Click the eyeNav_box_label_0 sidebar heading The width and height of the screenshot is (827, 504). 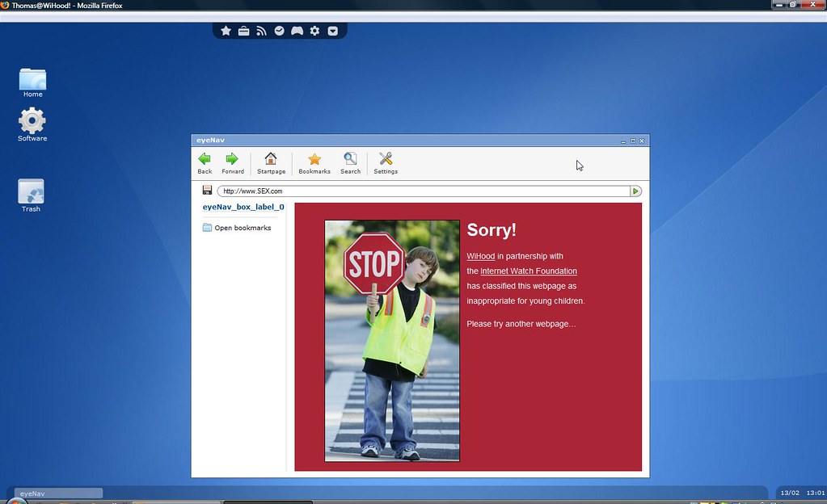243,207
